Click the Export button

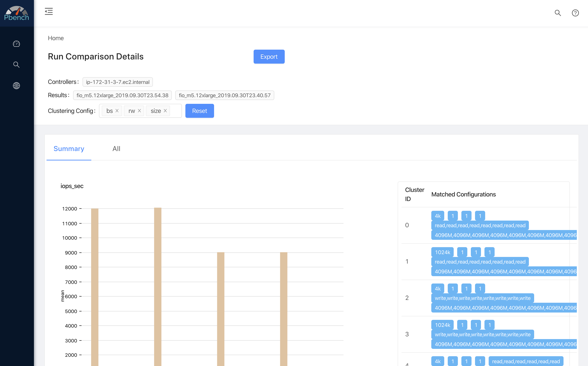click(269, 56)
